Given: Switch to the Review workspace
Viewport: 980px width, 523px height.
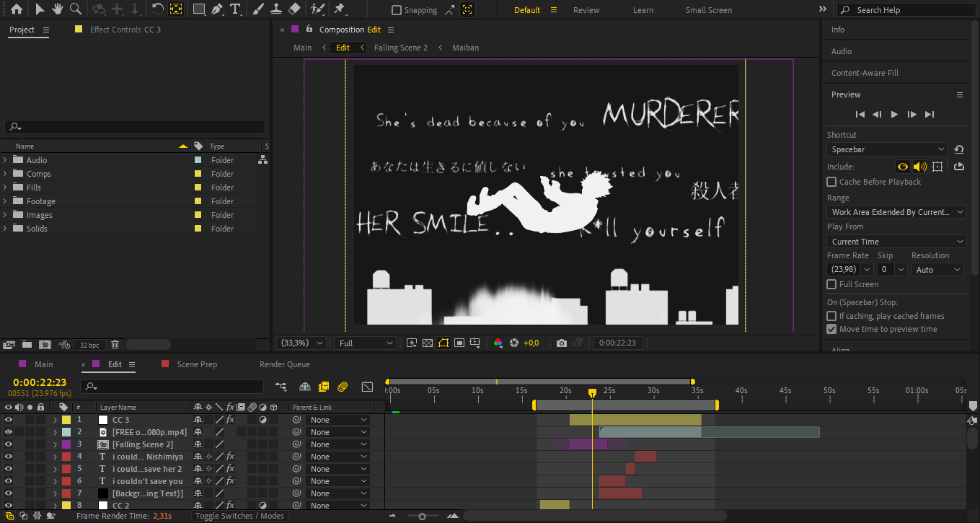Looking at the screenshot, I should click(x=586, y=10).
